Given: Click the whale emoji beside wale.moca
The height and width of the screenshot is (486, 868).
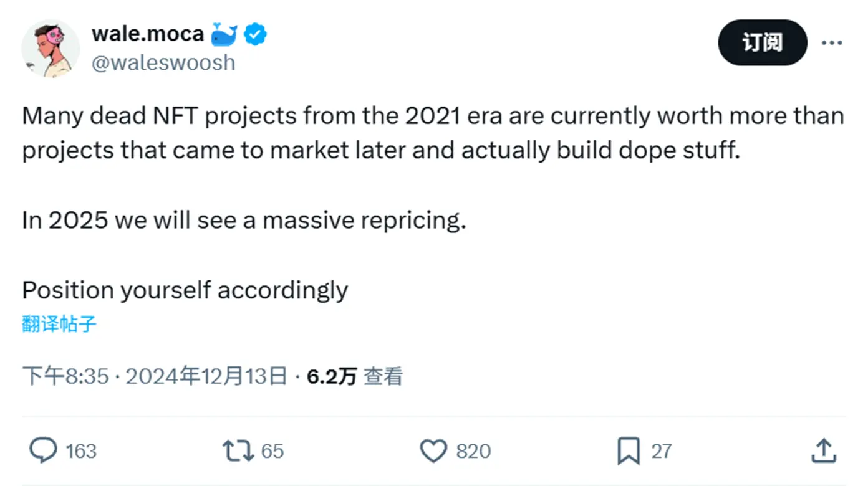Looking at the screenshot, I should coord(223,34).
